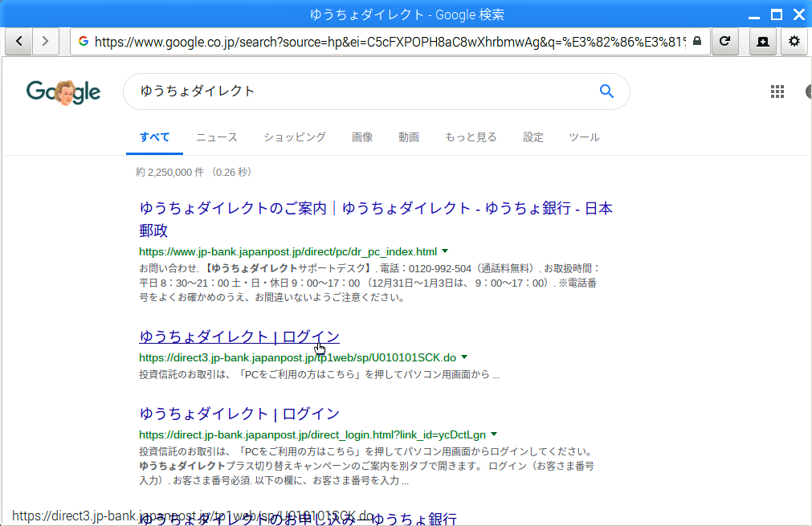Screen dimensions: 812x526
Task: Click the Google favicon in the address bar
Action: [84, 41]
